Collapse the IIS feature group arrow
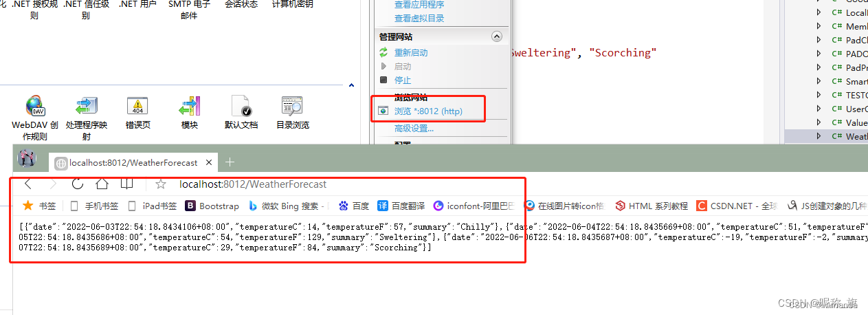The image size is (868, 315). pyautogui.click(x=352, y=86)
